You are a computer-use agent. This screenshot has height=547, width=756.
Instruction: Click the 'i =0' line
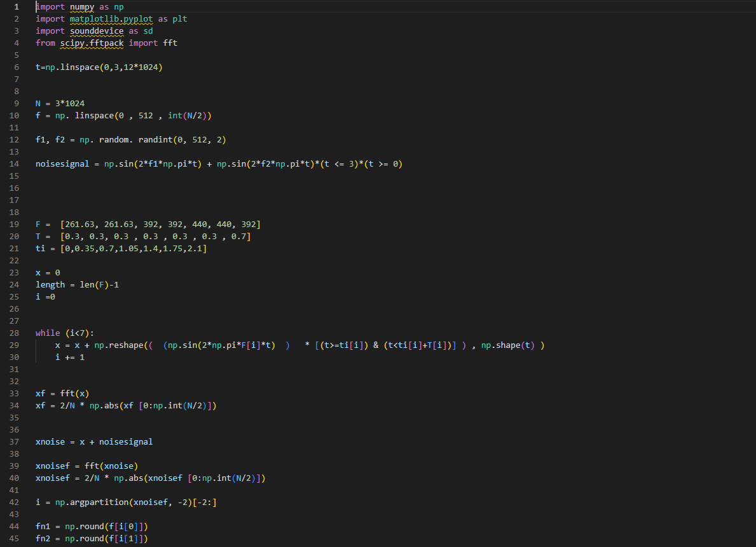click(x=45, y=296)
